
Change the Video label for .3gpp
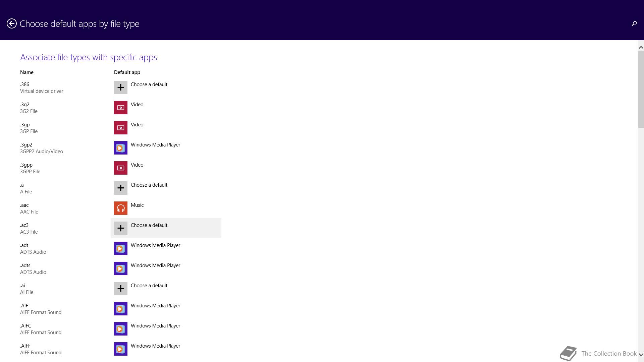(137, 165)
